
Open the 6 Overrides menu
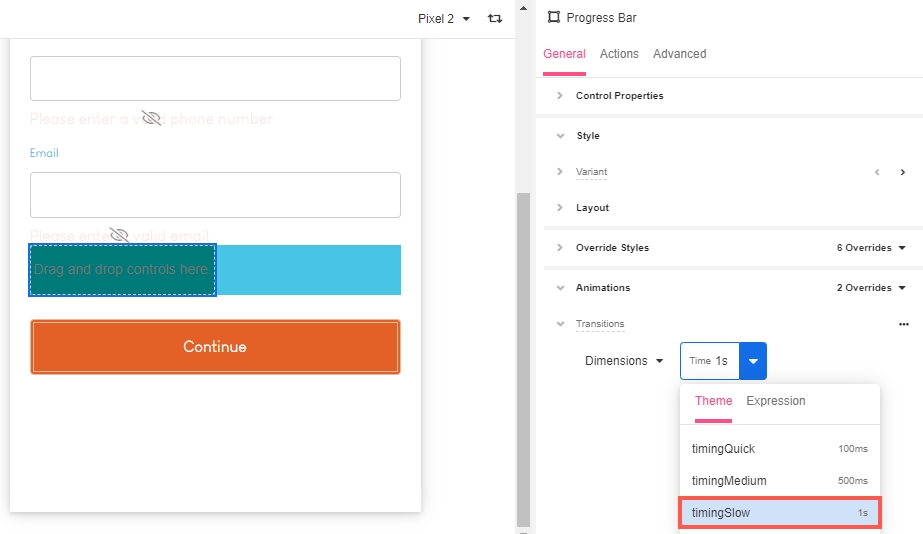click(871, 248)
